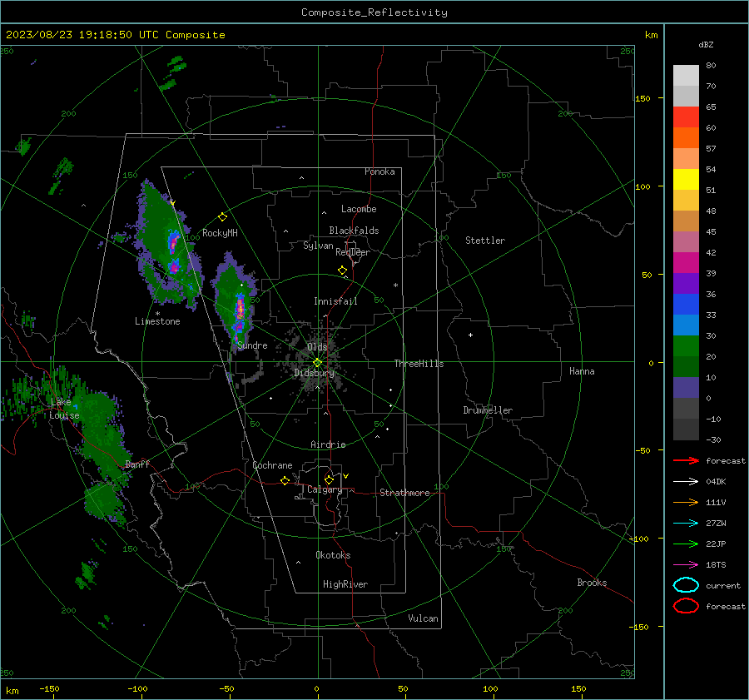Screen dimensions: 749x700
Task: Click the 'Sylvan' label
Action: click(x=318, y=246)
